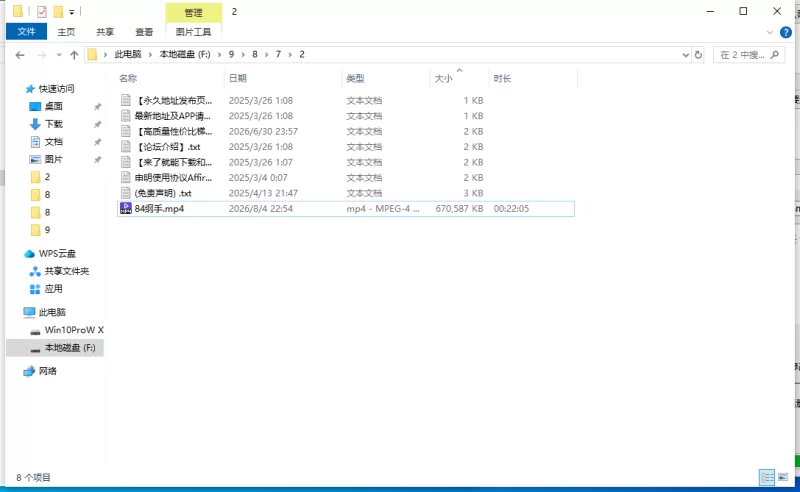The width and height of the screenshot is (800, 492).
Task: Open the 文件 ribbon tab
Action: (27, 32)
